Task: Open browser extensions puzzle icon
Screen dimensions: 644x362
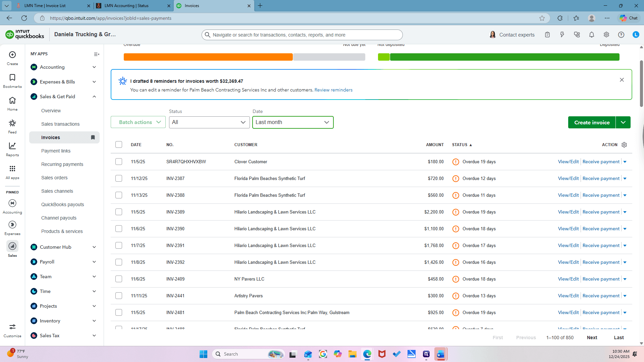Action: pos(560,18)
